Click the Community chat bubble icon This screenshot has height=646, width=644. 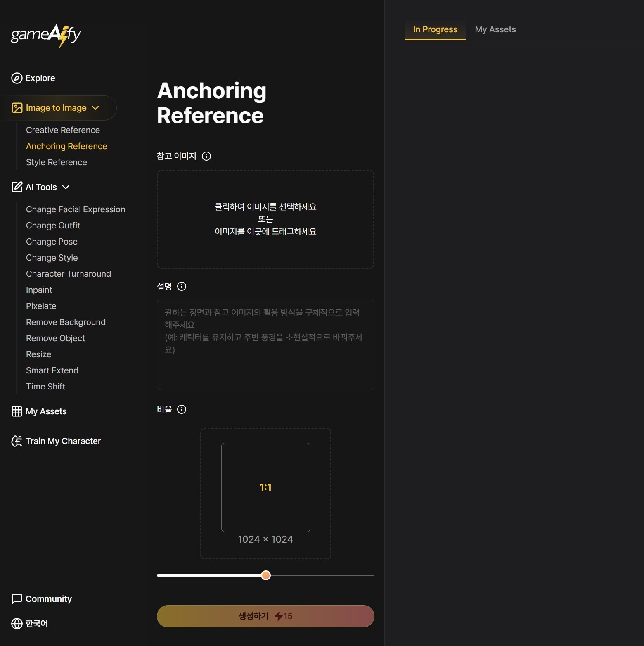tap(17, 599)
